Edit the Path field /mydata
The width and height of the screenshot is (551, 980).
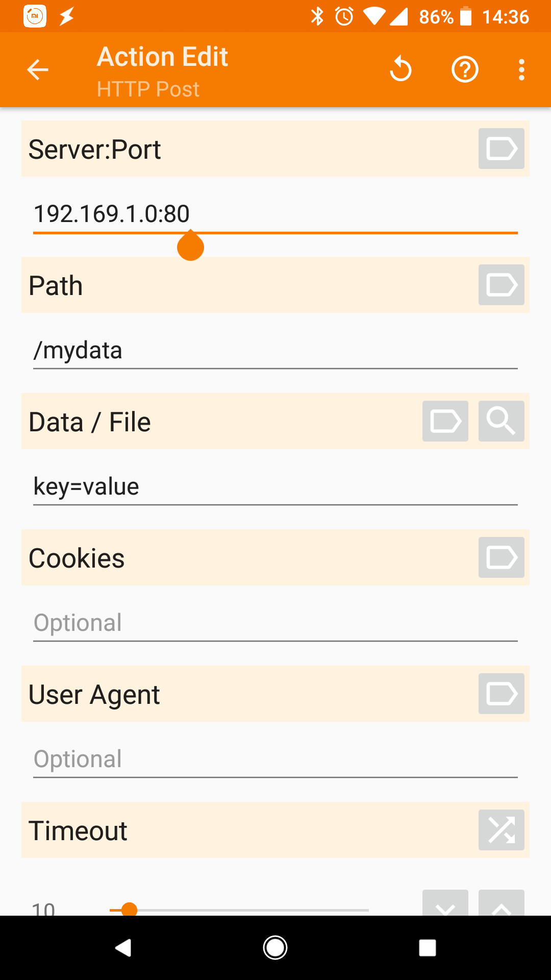click(x=275, y=351)
